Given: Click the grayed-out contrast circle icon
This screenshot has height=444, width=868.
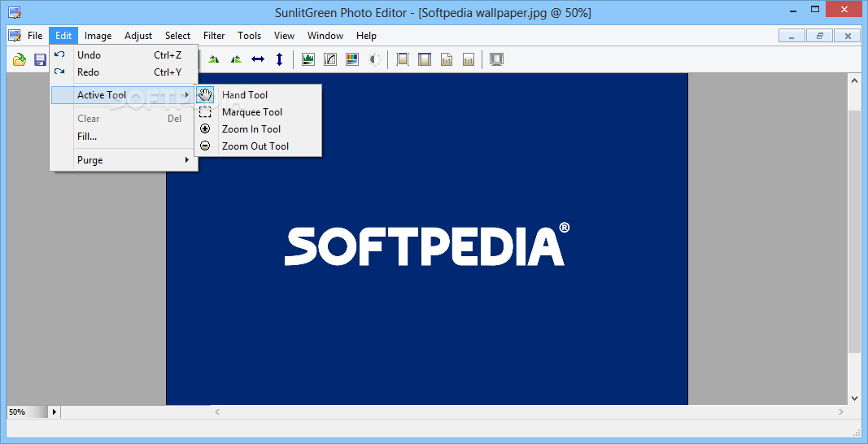Looking at the screenshot, I should pos(374,59).
